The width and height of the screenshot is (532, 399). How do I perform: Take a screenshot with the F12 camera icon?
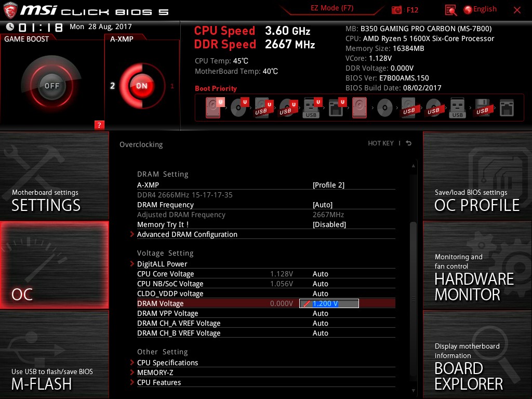(396, 10)
